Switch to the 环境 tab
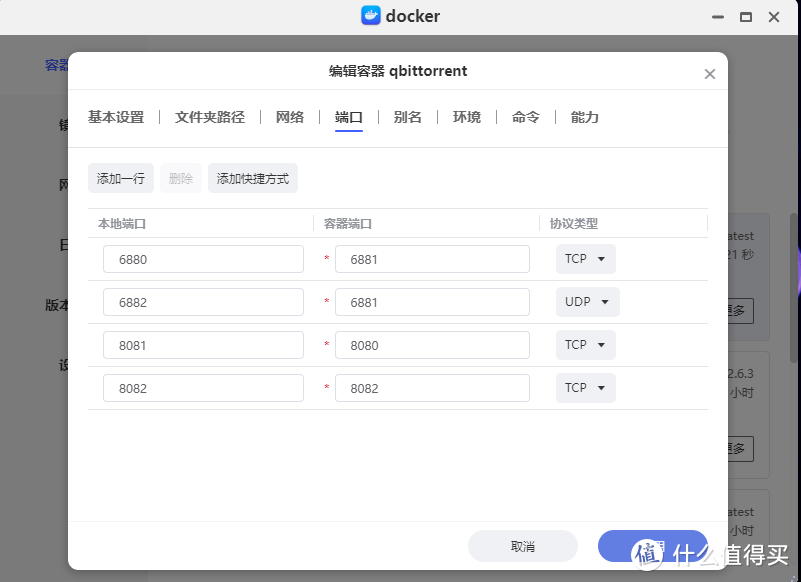 coord(466,117)
